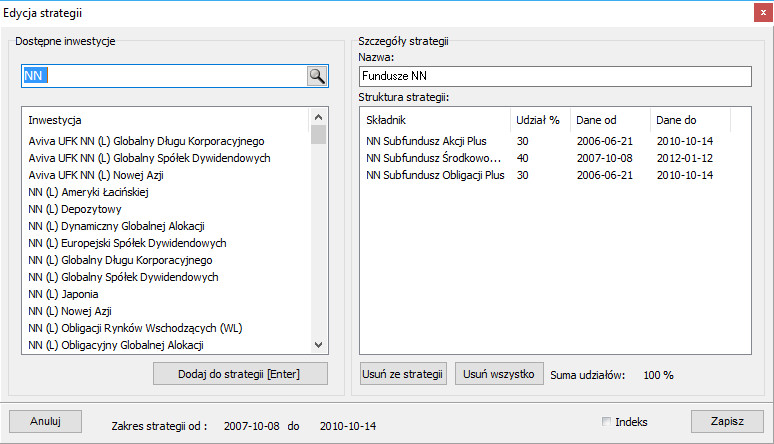Sort by Udział % column header

539,120
